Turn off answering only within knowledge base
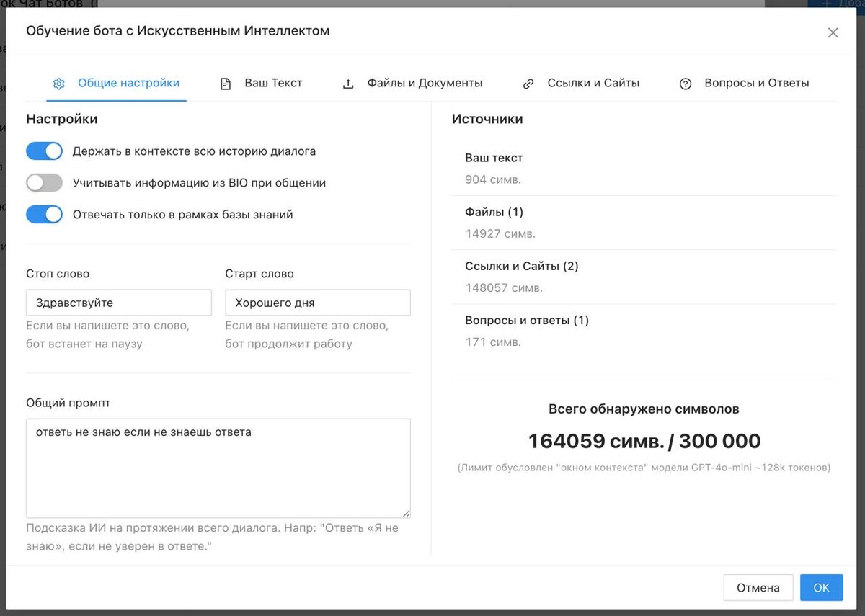865x616 pixels. (x=45, y=215)
